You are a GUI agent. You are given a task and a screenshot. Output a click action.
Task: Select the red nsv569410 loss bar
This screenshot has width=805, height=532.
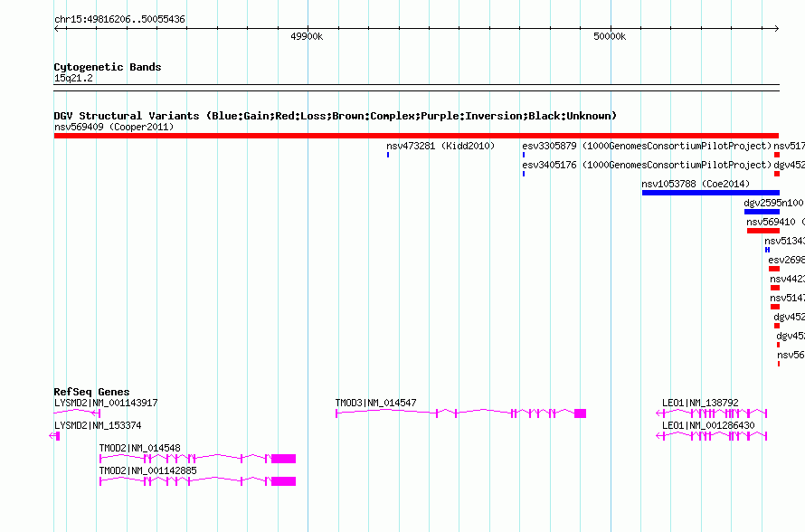point(763,231)
